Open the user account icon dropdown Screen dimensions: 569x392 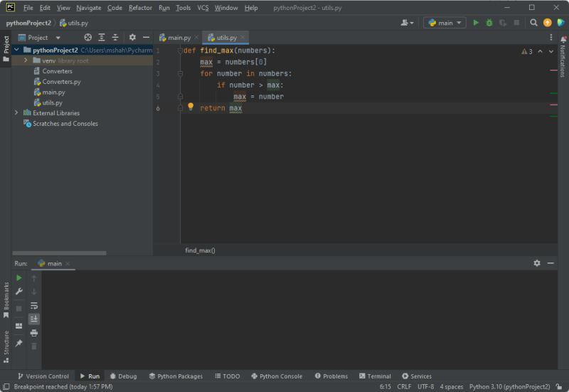(x=407, y=23)
